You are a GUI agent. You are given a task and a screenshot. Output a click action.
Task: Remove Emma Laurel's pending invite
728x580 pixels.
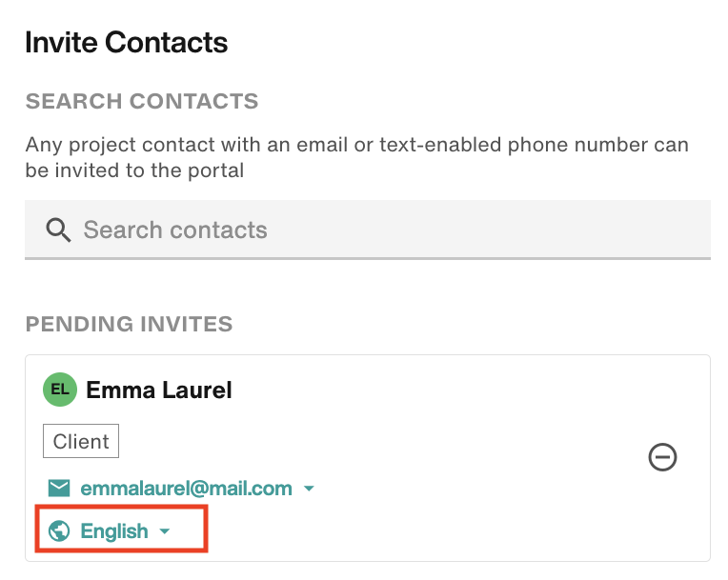coord(662,457)
